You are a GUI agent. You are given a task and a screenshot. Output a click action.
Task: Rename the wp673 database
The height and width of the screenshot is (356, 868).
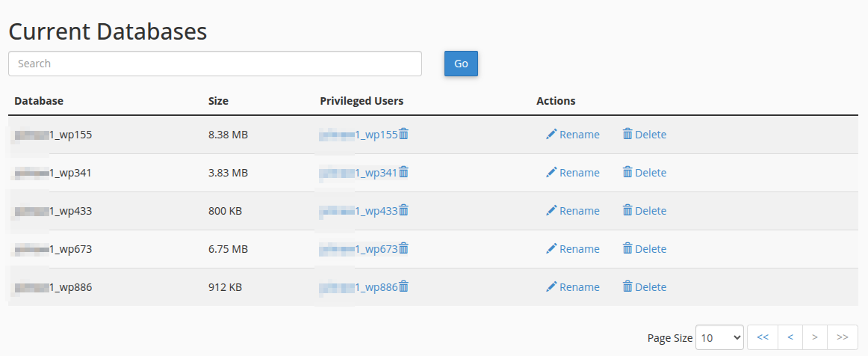[572, 249]
